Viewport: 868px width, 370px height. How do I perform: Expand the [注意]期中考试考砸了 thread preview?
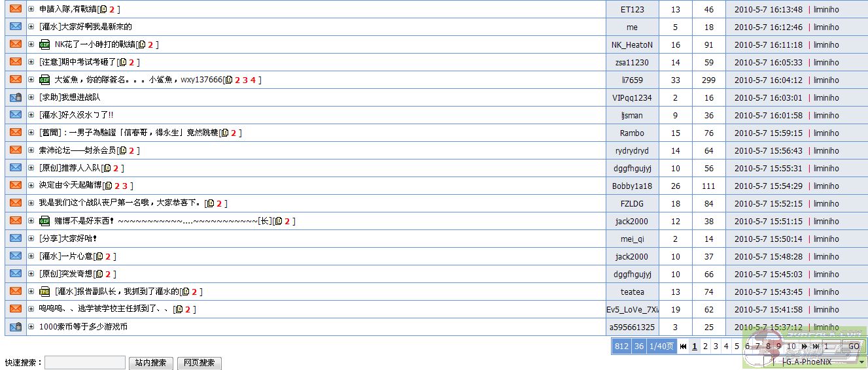(x=31, y=62)
